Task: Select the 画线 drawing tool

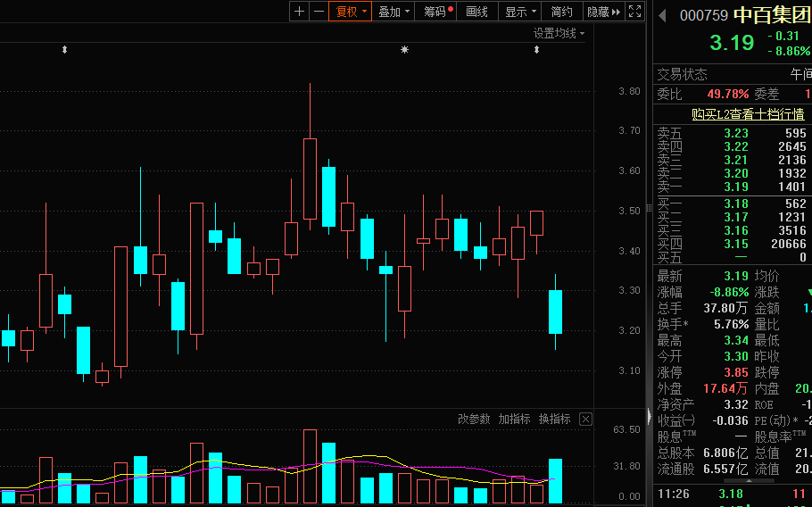Action: click(x=477, y=12)
